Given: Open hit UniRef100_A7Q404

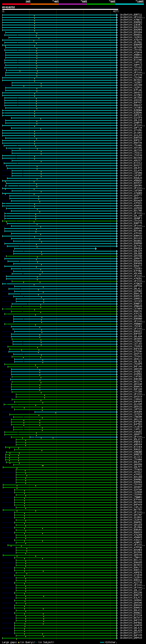Looking at the screenshot, I should click(131, 52).
